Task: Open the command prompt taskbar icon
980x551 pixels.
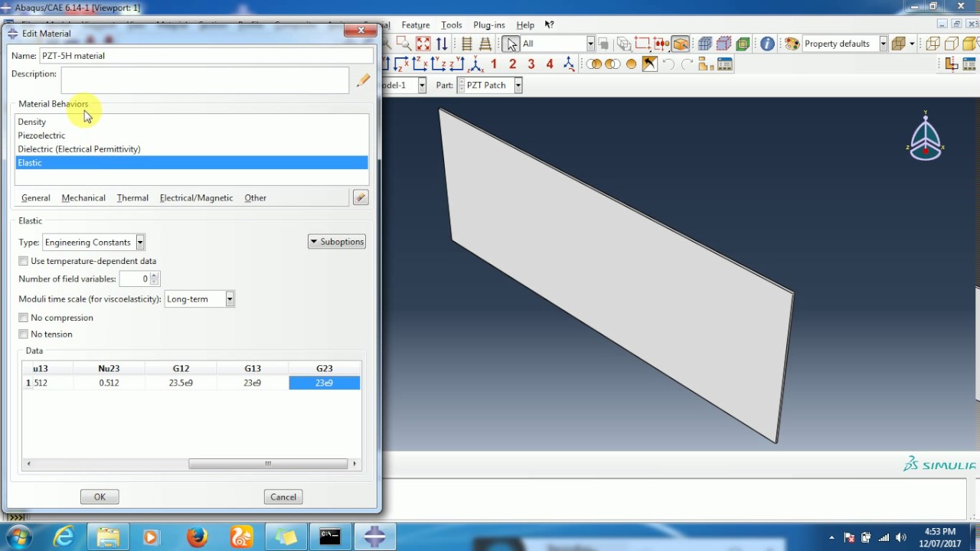Action: click(x=330, y=537)
